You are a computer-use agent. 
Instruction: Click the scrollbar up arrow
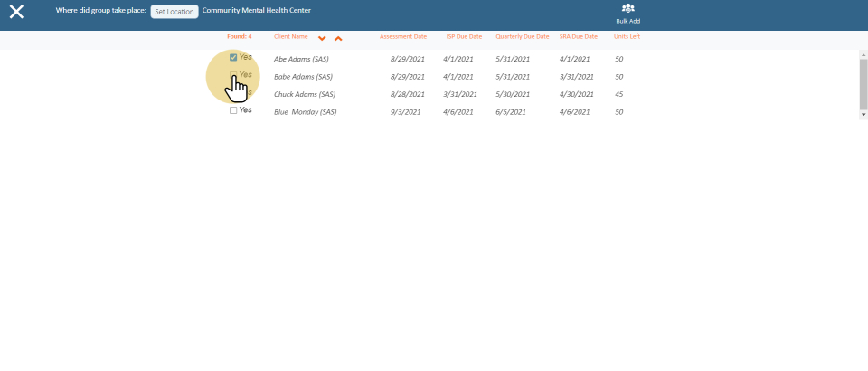(863, 54)
